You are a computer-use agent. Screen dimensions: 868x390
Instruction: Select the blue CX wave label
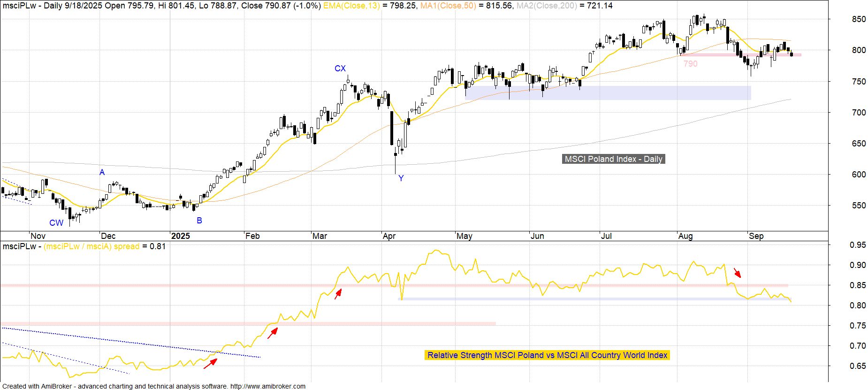coord(340,69)
